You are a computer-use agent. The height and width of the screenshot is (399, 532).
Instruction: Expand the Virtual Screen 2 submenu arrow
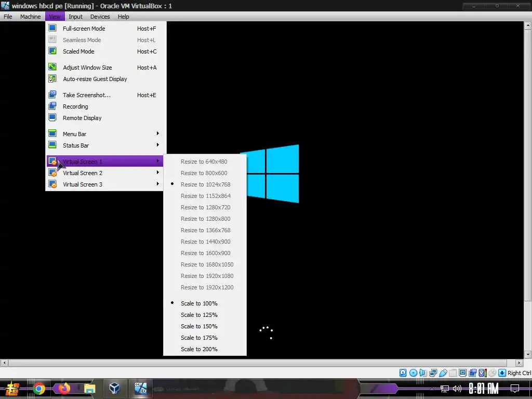click(x=158, y=172)
